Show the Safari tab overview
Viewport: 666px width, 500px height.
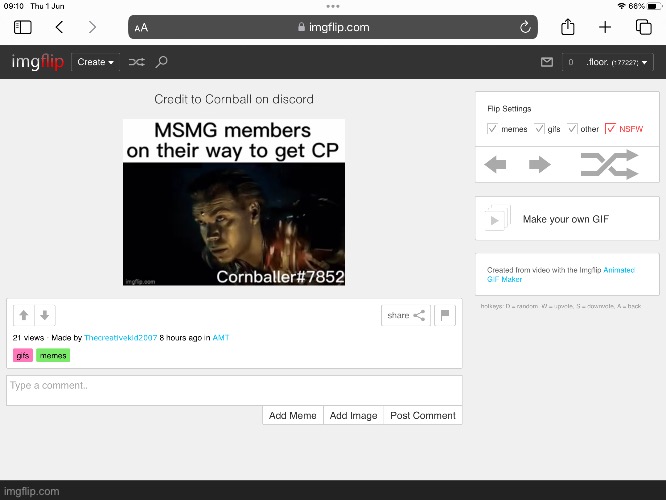(x=643, y=27)
